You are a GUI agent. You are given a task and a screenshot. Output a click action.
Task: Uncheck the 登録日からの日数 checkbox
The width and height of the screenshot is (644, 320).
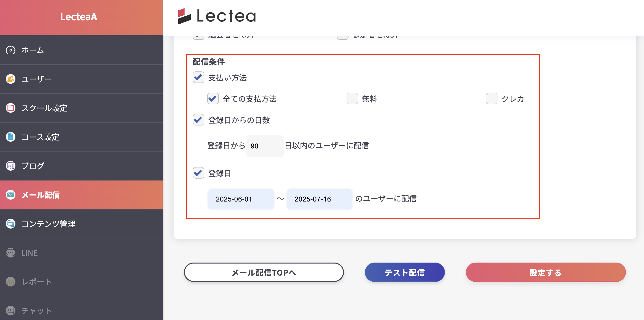(199, 120)
